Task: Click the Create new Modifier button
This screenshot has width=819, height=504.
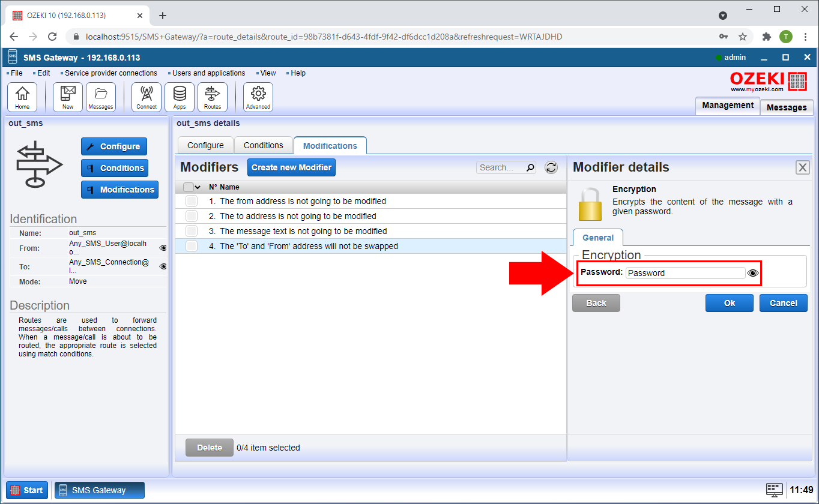Action: [x=291, y=167]
